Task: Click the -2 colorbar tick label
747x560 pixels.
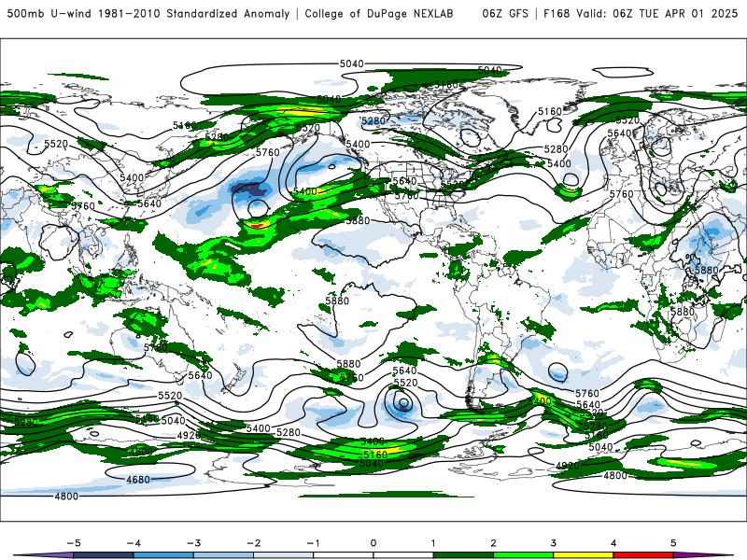Action: point(253,543)
